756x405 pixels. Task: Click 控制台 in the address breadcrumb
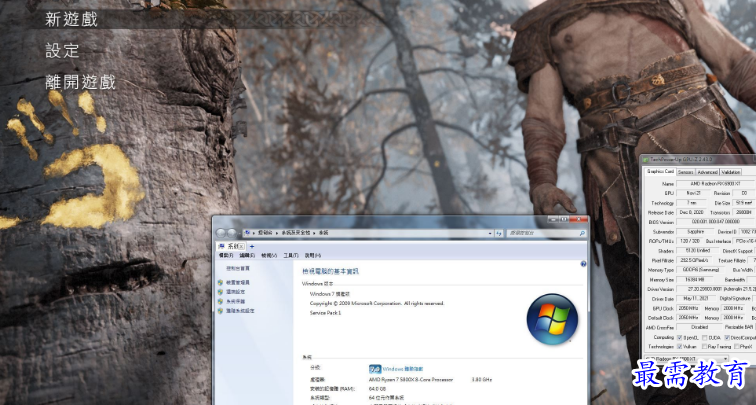coord(265,233)
